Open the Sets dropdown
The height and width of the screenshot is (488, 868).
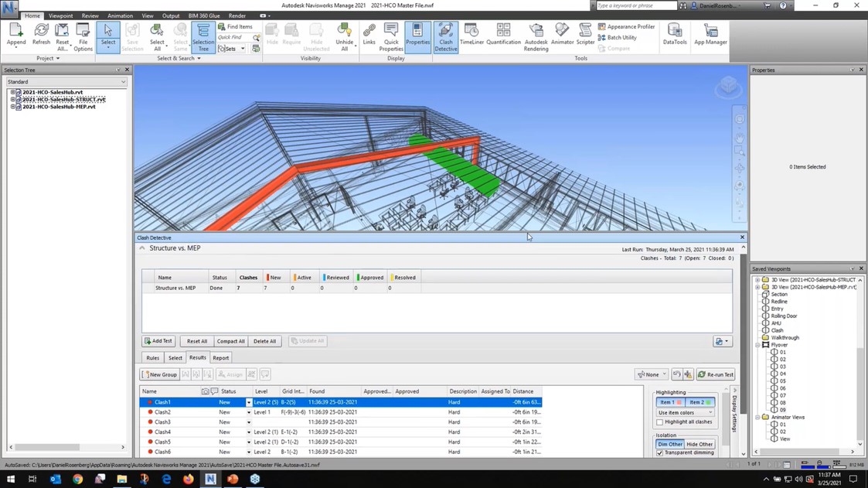231,49
